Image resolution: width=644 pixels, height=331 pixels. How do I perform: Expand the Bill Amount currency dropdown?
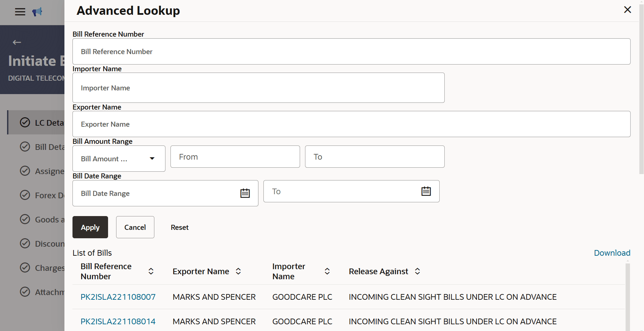(152, 159)
